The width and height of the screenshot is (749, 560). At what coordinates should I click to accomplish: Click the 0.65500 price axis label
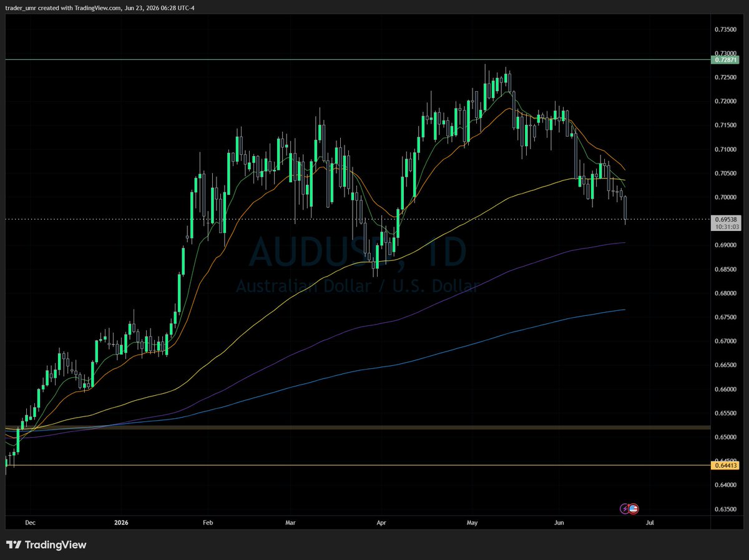point(725,413)
